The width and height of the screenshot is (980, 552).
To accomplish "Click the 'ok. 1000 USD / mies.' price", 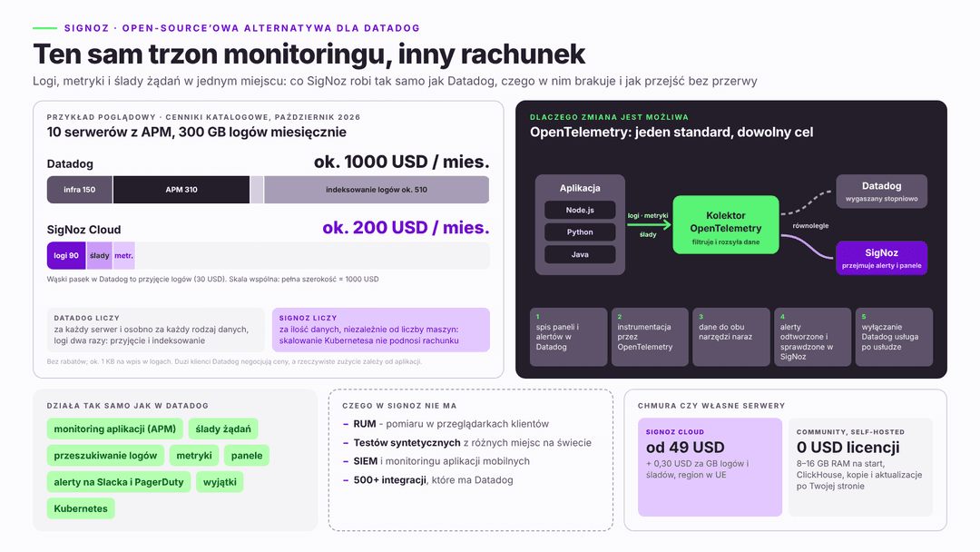I will point(401,162).
